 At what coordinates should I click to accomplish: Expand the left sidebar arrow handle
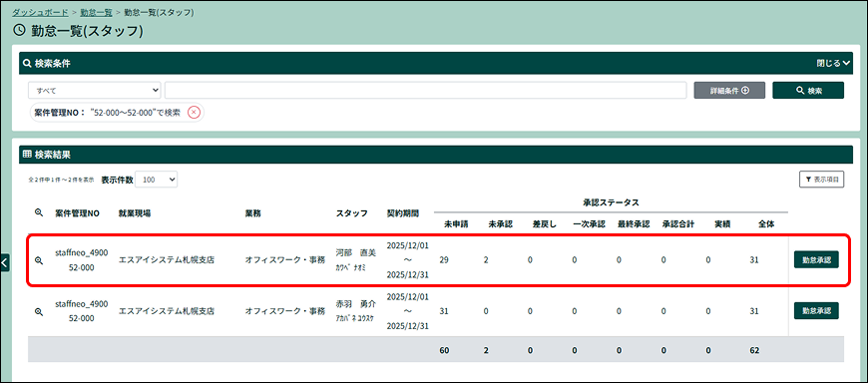[5, 262]
